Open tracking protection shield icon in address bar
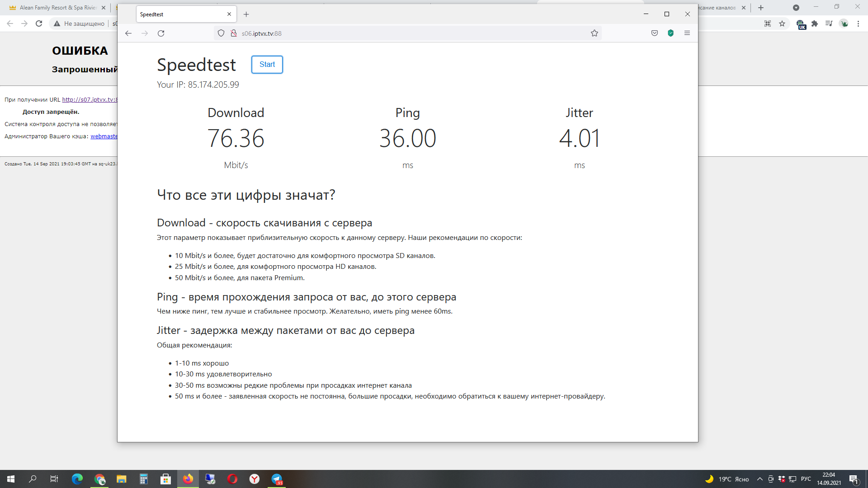The width and height of the screenshot is (868, 488). point(221,33)
